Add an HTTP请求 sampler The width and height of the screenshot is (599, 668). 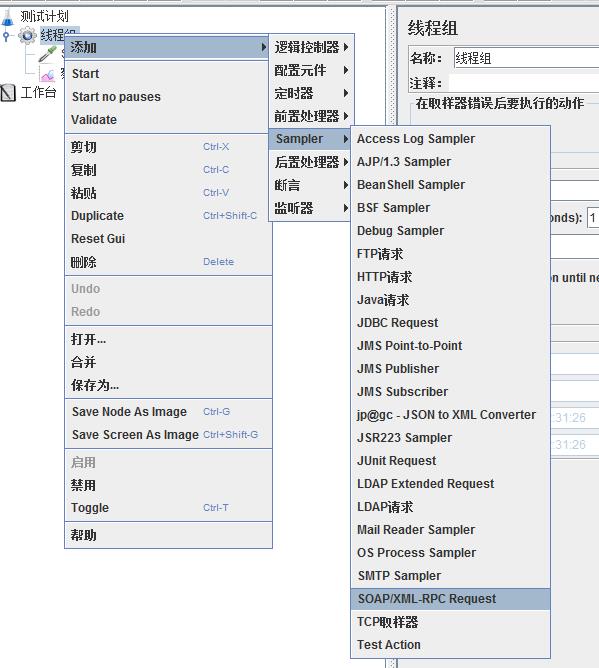(x=450, y=276)
